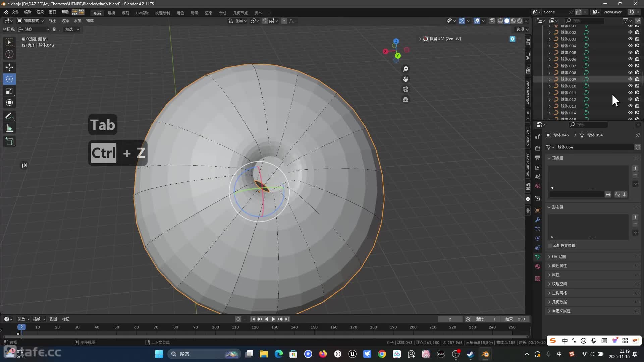Open the 物体模式 mode dropdown
Viewport: 644px width, 362px height.
tap(31, 21)
